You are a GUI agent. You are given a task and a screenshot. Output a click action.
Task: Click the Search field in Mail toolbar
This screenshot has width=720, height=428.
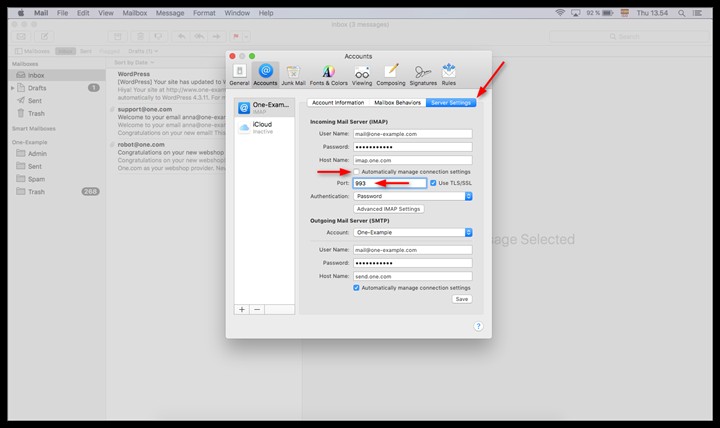click(629, 36)
